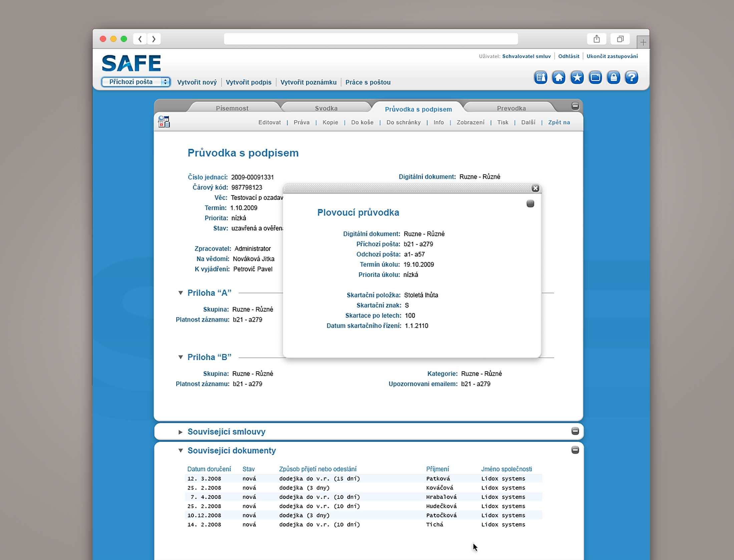This screenshot has height=560, width=734.
Task: Collapse Související dokumenty panel minus icon
Action: [575, 450]
